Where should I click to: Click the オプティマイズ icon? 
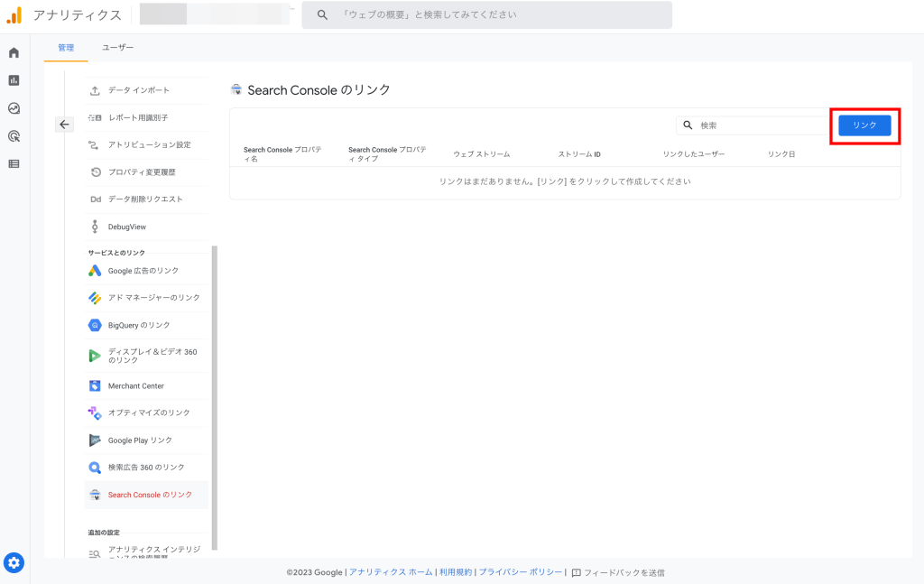[x=95, y=413]
